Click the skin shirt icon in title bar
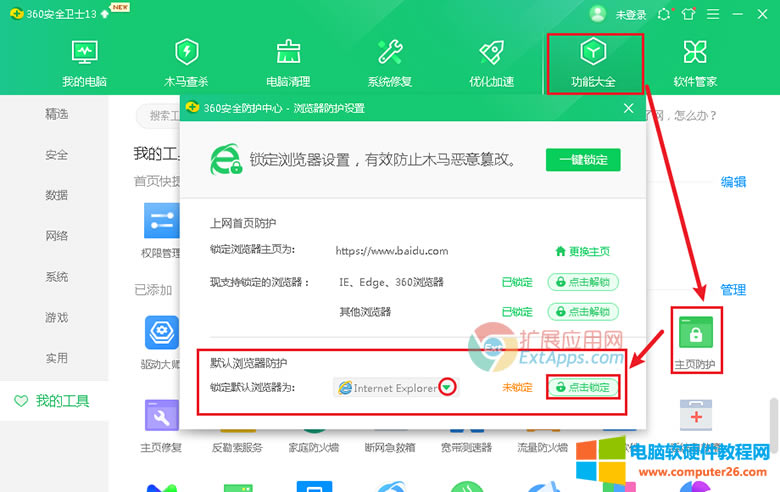The width and height of the screenshot is (780, 492). click(x=688, y=14)
